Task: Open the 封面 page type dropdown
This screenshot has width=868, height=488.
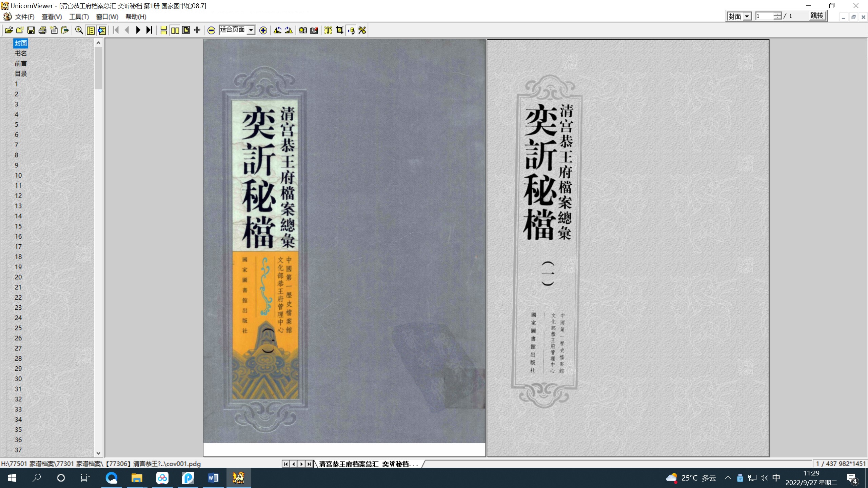Action: [747, 16]
